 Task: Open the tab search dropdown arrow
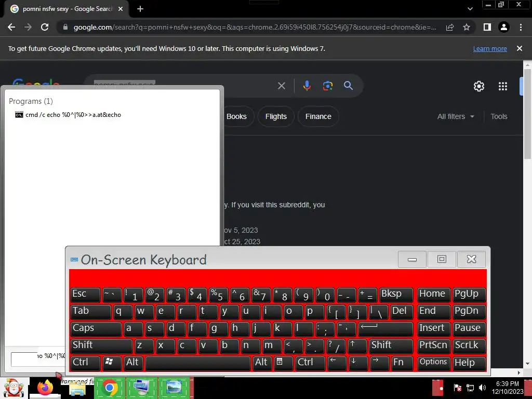point(470,9)
